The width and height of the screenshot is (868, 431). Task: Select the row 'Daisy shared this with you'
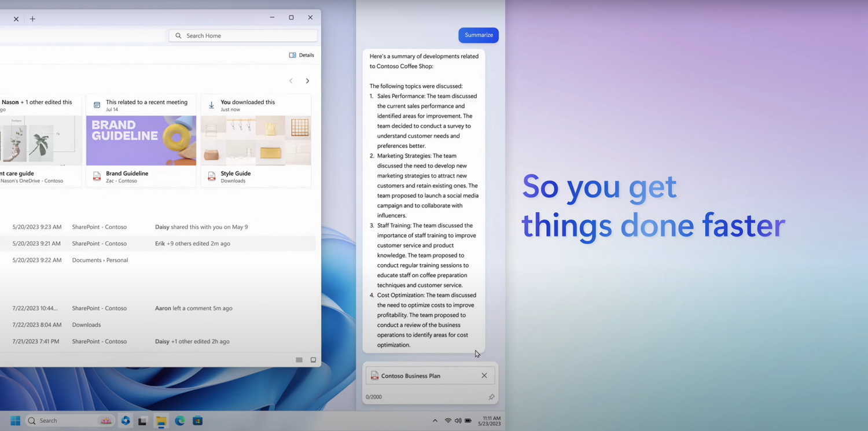pos(158,227)
